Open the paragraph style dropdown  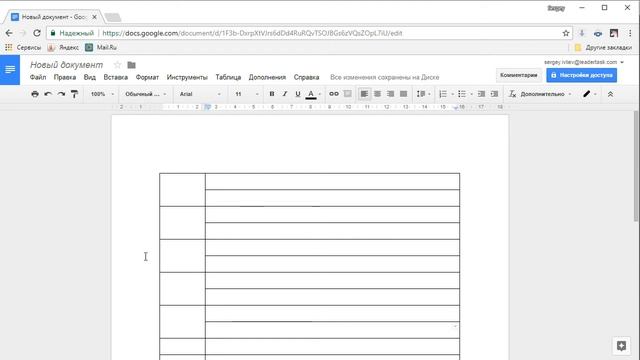(x=146, y=94)
